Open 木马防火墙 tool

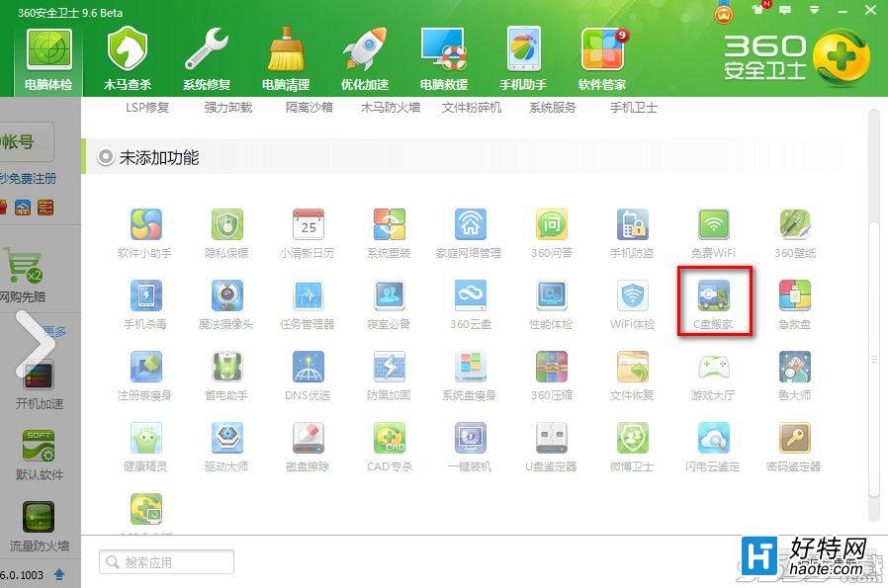pos(391,107)
